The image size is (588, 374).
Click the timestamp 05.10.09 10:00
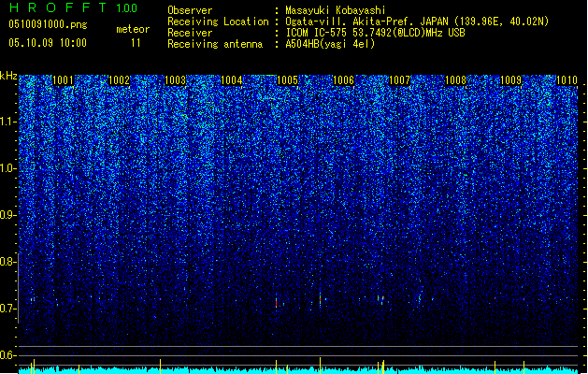click(x=48, y=43)
